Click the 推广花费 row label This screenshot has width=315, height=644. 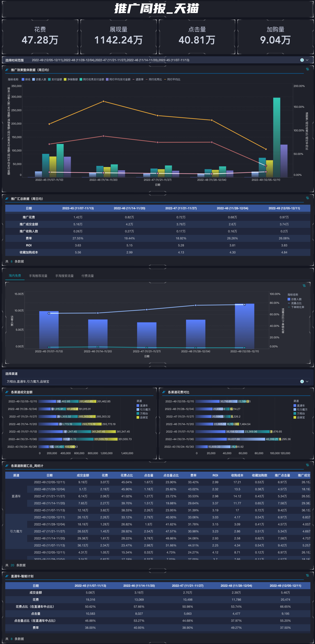pos(29,217)
